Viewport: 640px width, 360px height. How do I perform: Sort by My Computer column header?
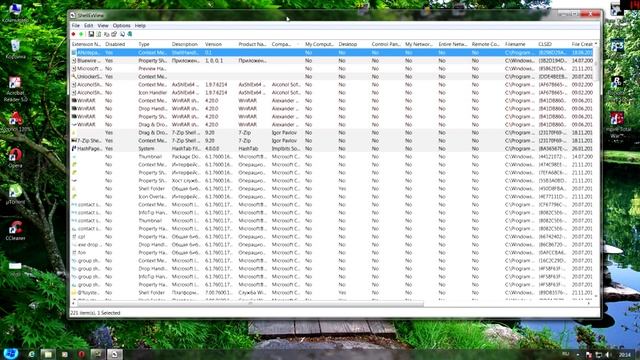pos(320,44)
